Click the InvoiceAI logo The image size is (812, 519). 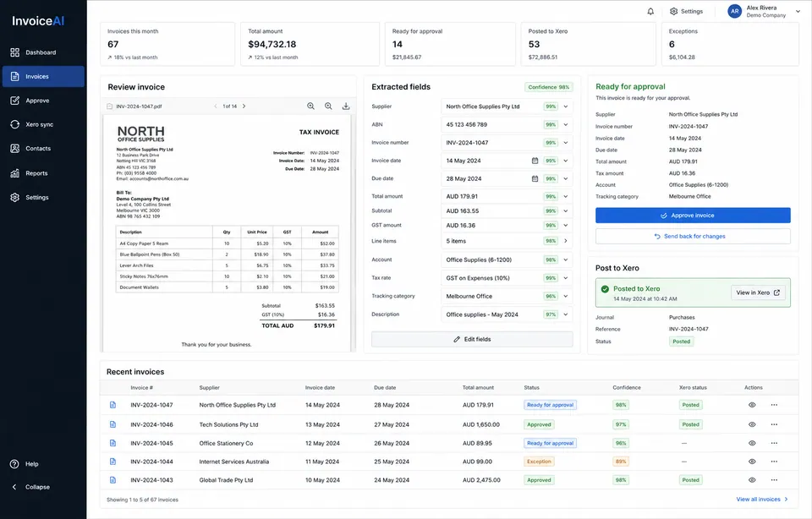click(38, 20)
